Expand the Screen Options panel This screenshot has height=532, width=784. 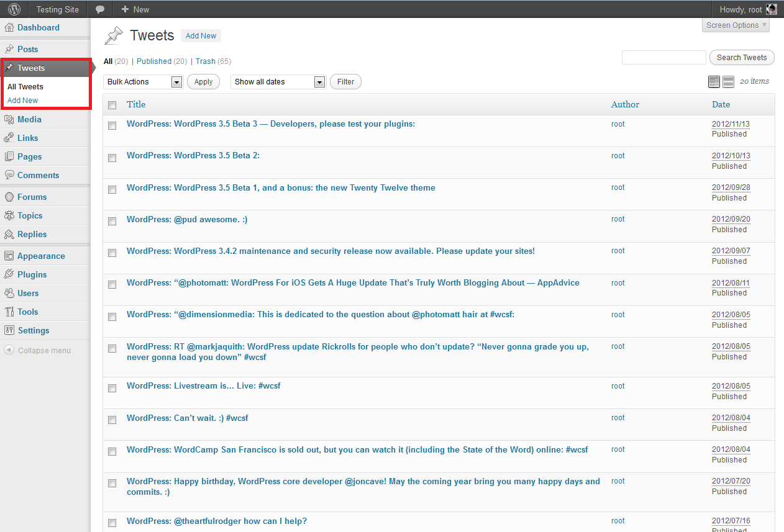[x=736, y=25]
